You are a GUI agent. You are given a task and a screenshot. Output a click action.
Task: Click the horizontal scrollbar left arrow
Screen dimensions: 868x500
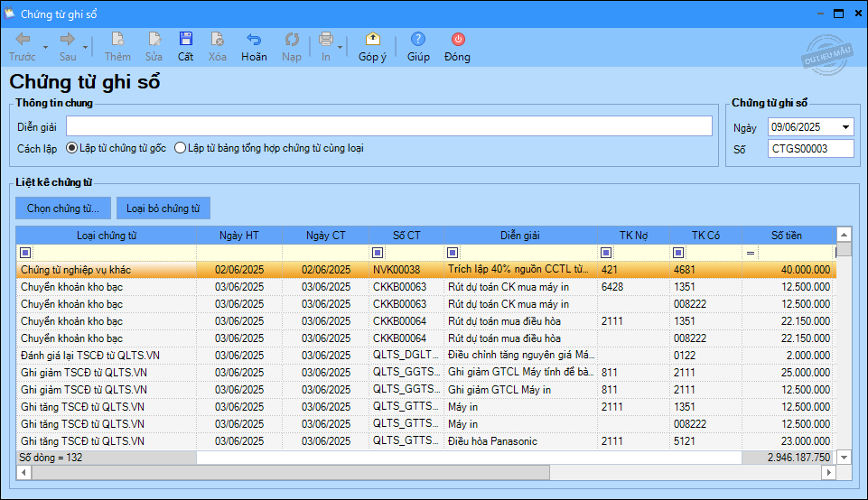(23, 473)
